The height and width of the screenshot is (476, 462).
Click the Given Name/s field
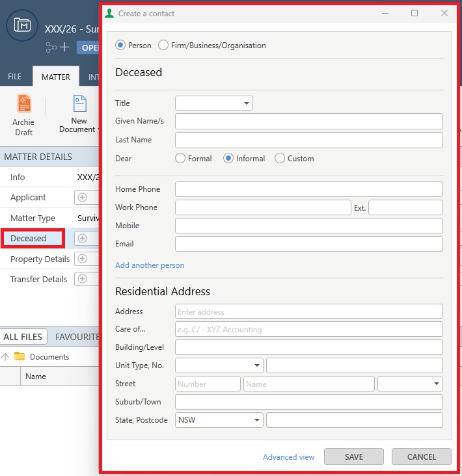point(309,121)
